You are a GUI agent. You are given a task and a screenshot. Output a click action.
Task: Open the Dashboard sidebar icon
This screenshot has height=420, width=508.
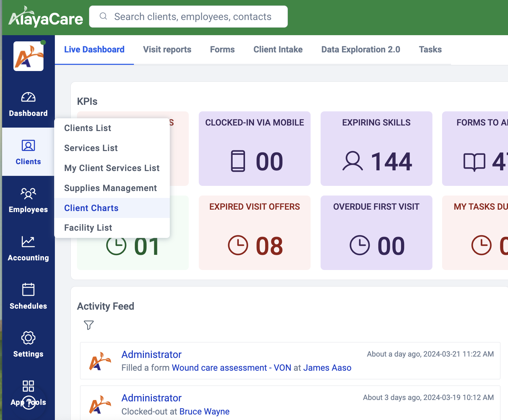28,98
